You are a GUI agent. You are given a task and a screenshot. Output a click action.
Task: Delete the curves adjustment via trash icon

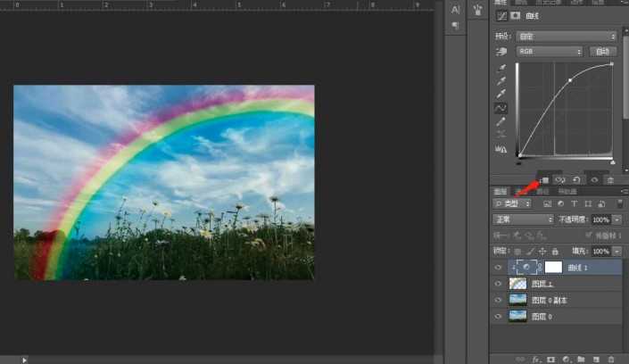[x=610, y=179]
